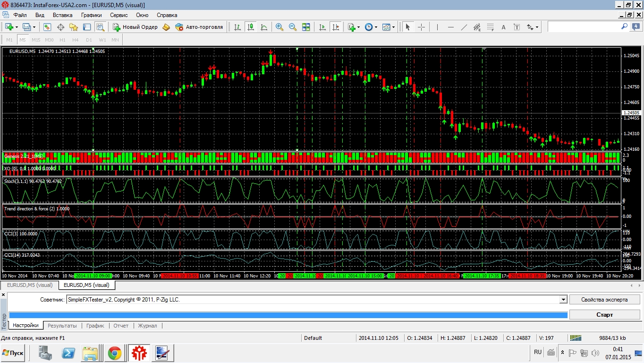Viewport: 644px width, 363px height.
Task: Toggle the Авто-торговля button
Action: (x=199, y=27)
